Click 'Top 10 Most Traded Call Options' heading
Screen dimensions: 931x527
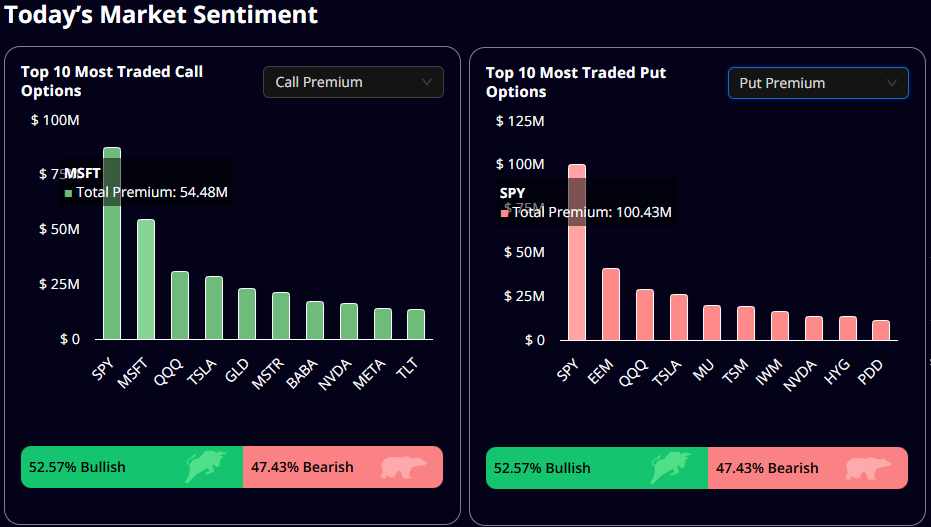pos(112,81)
